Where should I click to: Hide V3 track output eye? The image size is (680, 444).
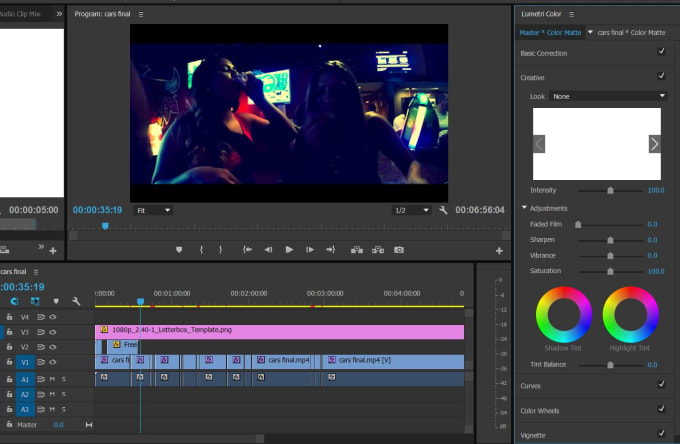coord(53,332)
